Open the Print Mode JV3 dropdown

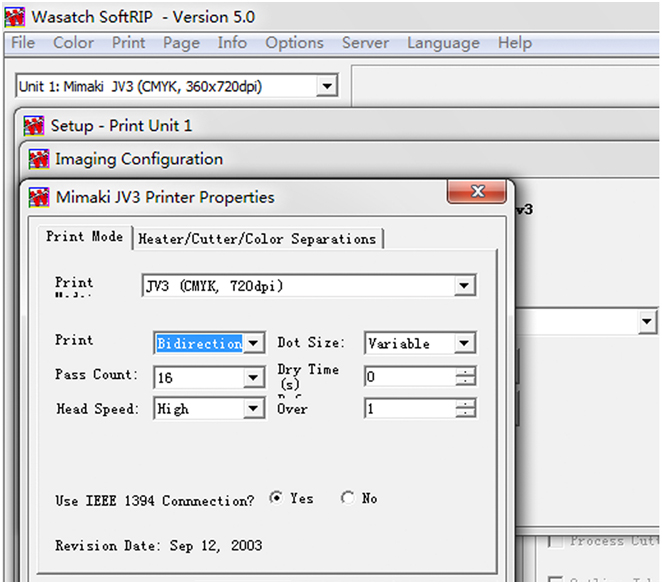pos(463,287)
